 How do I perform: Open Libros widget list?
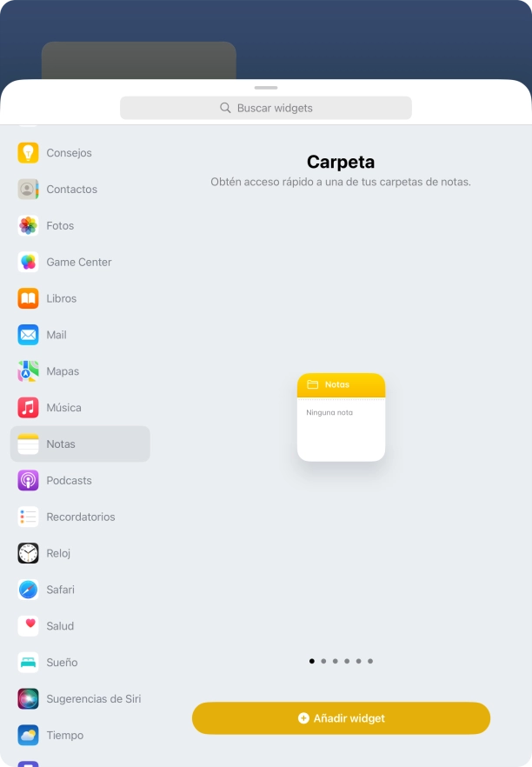coord(80,298)
